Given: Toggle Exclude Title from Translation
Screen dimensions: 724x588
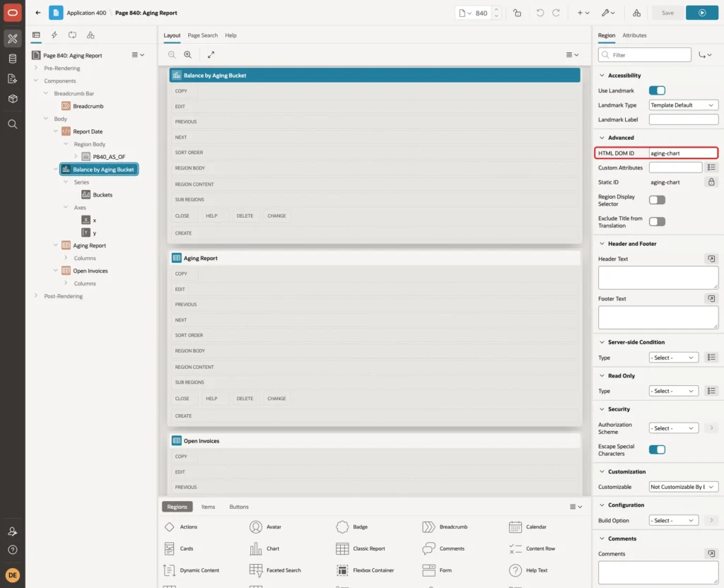Looking at the screenshot, I should click(x=657, y=221).
